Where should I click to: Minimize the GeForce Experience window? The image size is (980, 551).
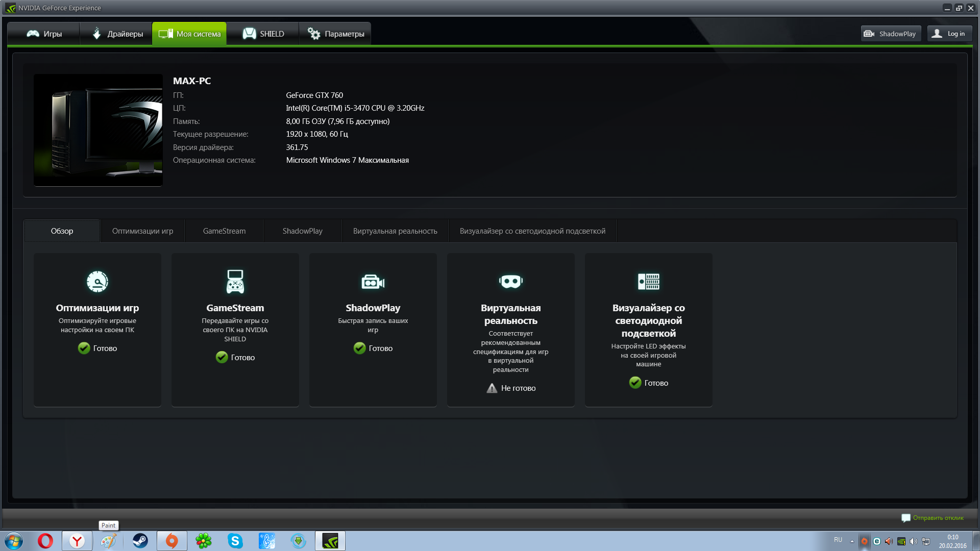[947, 8]
